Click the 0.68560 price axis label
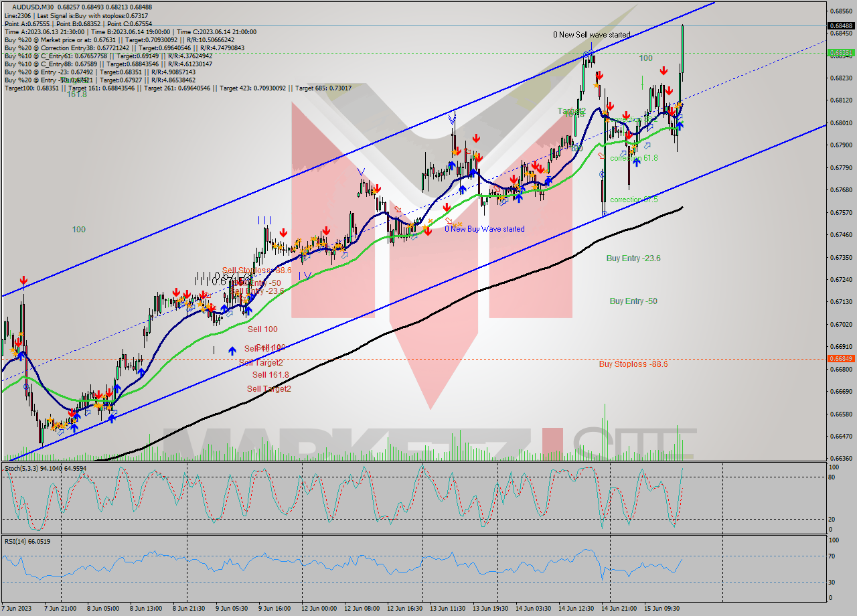The image size is (857, 616). click(840, 11)
